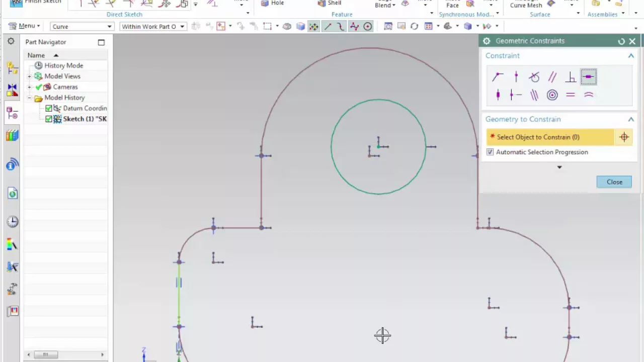
Task: Open the History clock sidebar tab
Action: tap(12, 222)
